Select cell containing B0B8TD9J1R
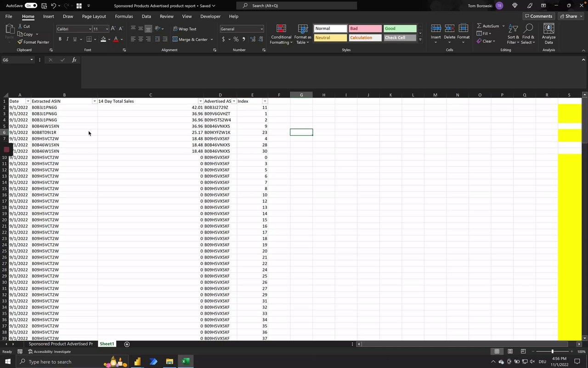588x368 pixels. pyautogui.click(x=64, y=132)
